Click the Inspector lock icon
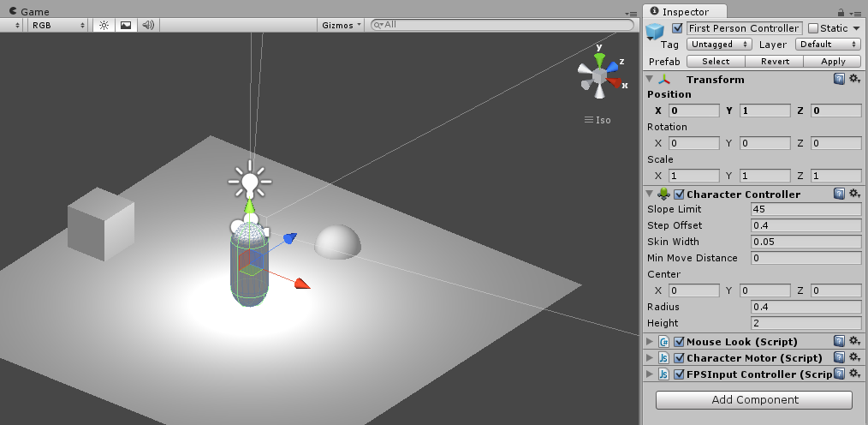Image resolution: width=868 pixels, height=425 pixels. [841, 12]
